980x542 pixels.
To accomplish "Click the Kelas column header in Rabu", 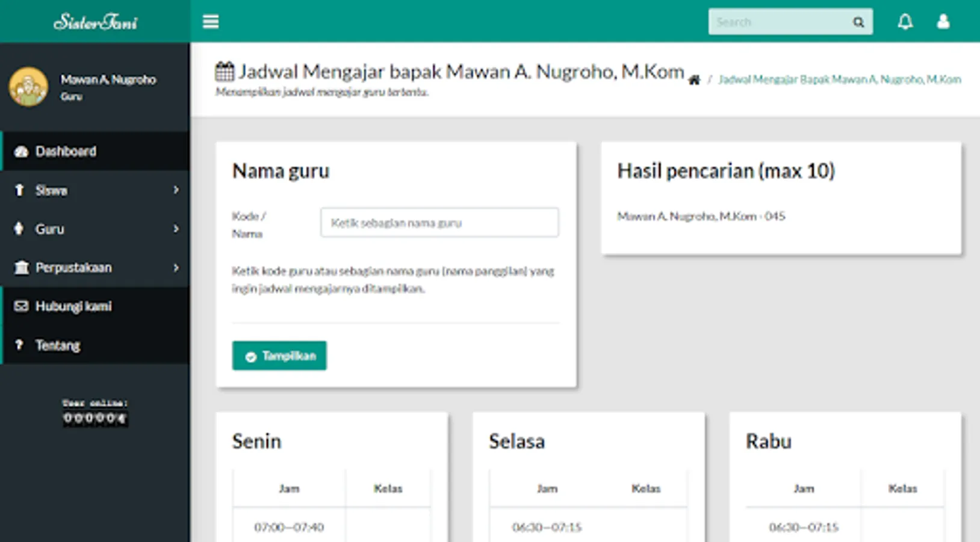I will [903, 488].
